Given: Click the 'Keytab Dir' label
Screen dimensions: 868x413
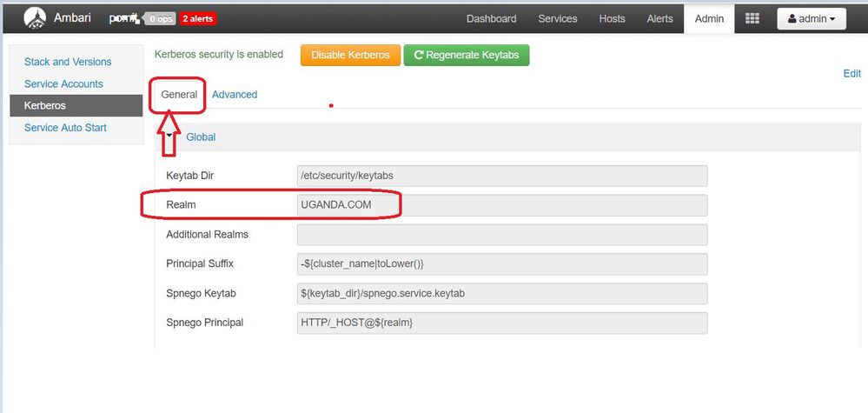Looking at the screenshot, I should pos(190,176).
